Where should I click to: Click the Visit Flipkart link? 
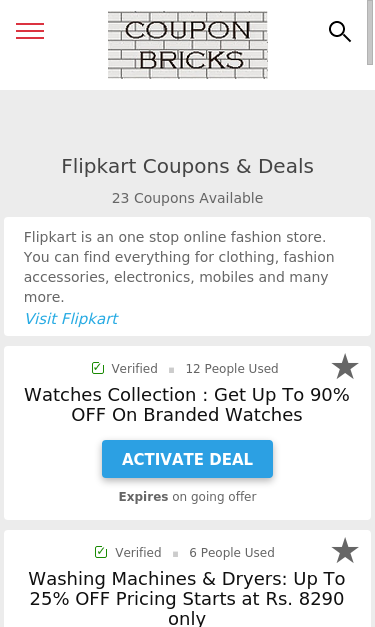coord(71,319)
